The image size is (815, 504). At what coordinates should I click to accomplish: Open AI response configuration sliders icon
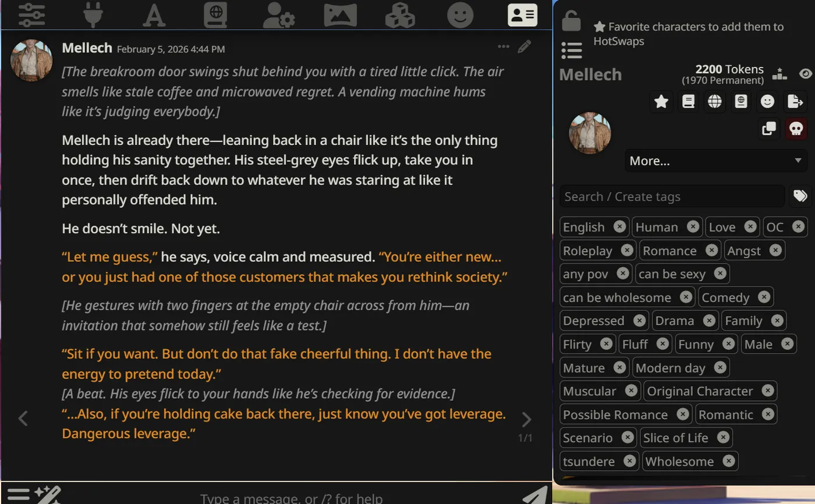32,15
